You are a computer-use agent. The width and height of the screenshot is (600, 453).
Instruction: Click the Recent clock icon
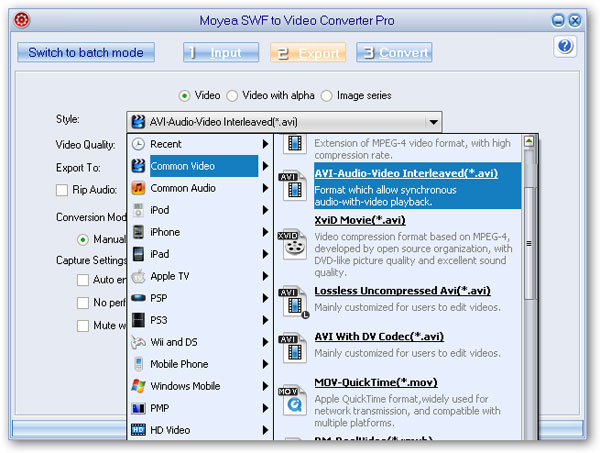(x=138, y=144)
